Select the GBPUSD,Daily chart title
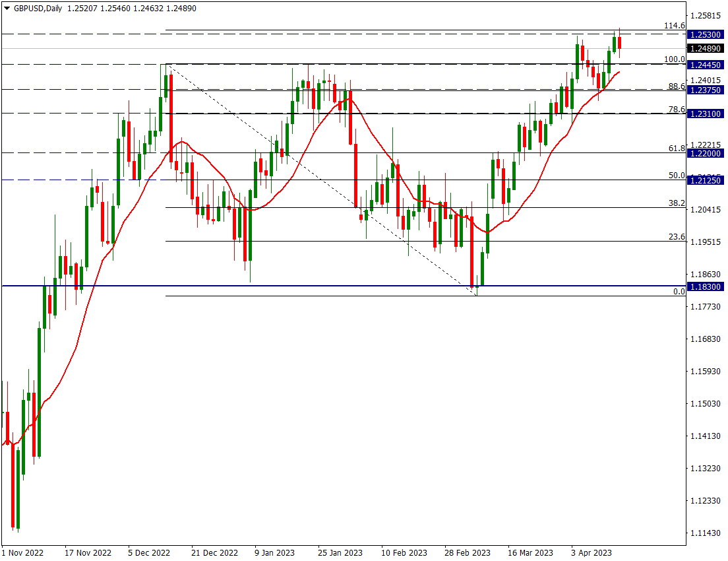Screen dimensions: 728x561 (x=38, y=9)
